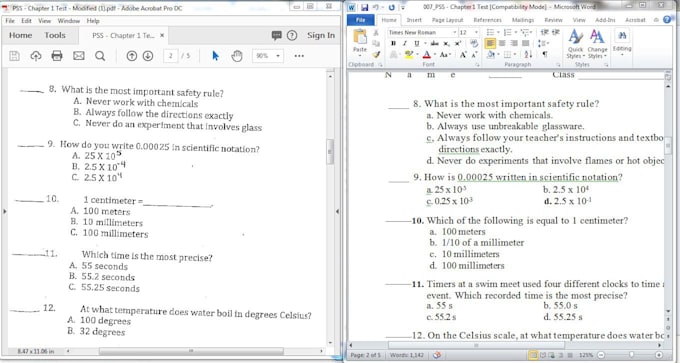Send PDF by email envelope icon
680x363 pixels.
point(78,56)
